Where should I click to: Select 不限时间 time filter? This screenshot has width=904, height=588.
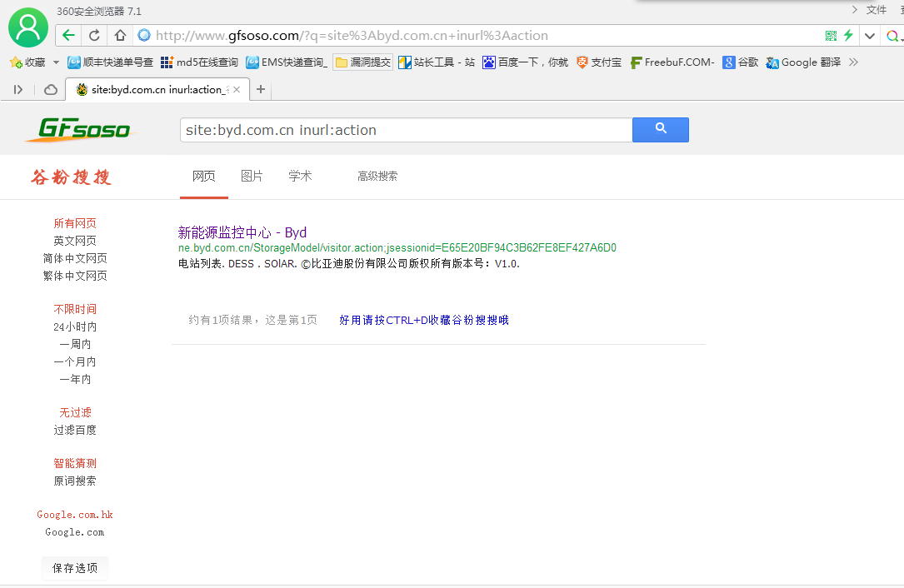tap(75, 309)
